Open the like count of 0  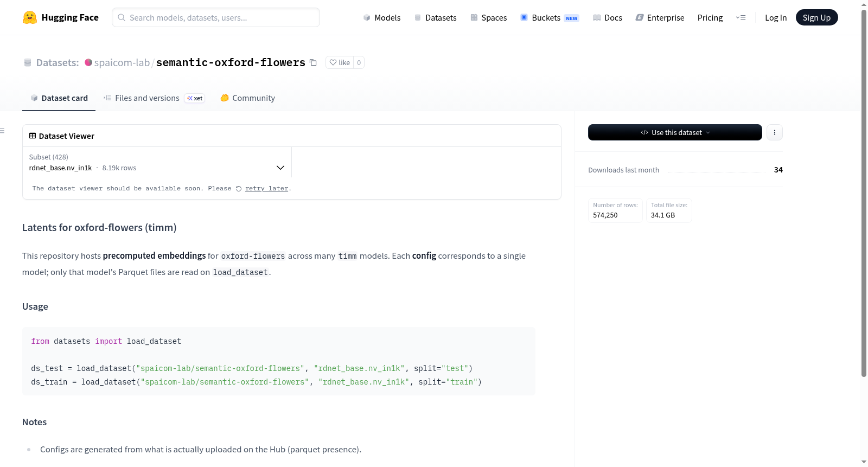point(359,62)
